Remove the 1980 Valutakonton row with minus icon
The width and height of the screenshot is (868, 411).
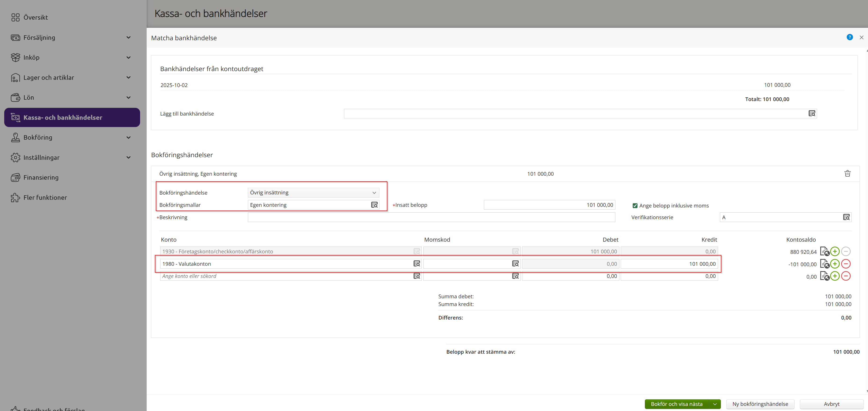(x=846, y=264)
